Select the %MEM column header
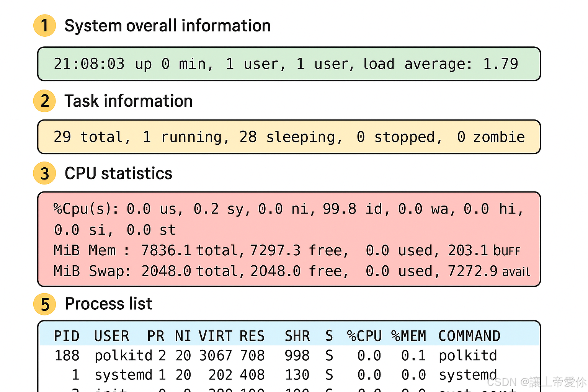Viewport: 588px width, 392px height. click(x=409, y=336)
